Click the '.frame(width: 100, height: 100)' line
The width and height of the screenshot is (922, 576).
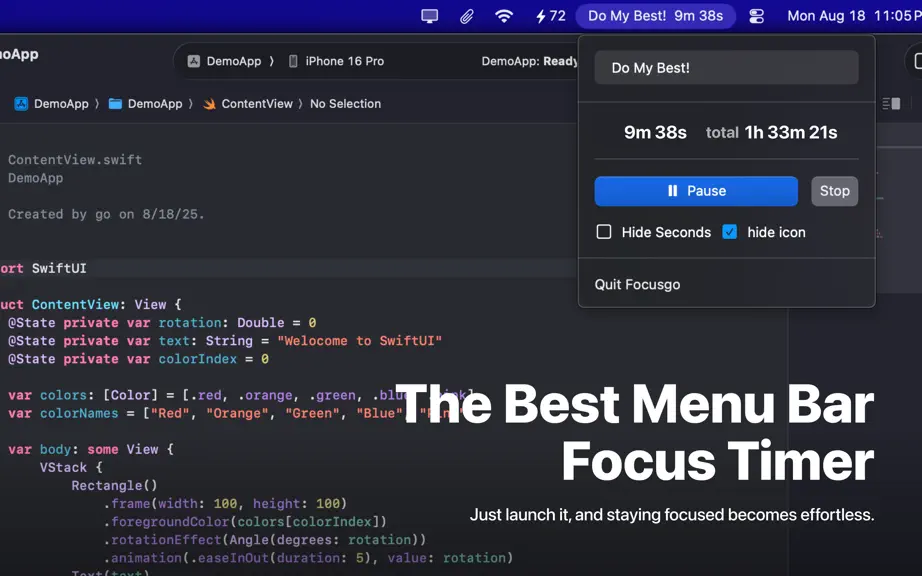point(225,504)
